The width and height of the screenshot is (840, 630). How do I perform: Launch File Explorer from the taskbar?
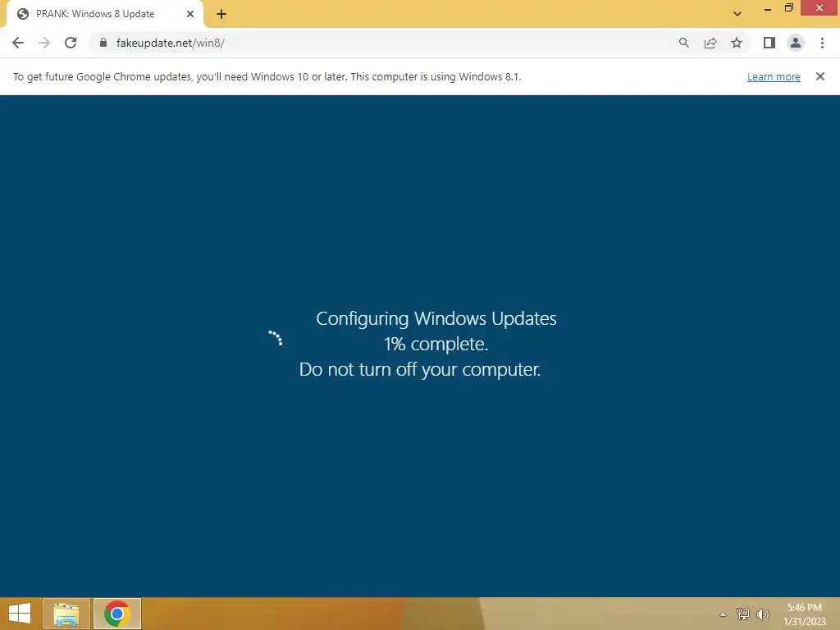[x=66, y=614]
